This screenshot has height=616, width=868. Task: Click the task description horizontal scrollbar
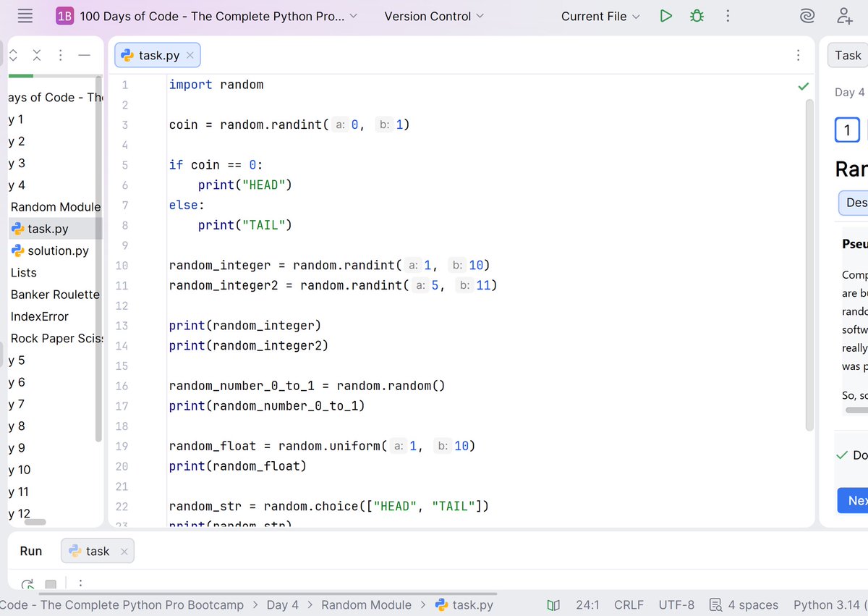click(857, 410)
